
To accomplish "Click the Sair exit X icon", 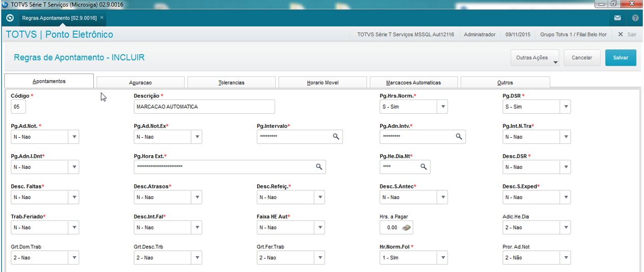I will (620, 34).
